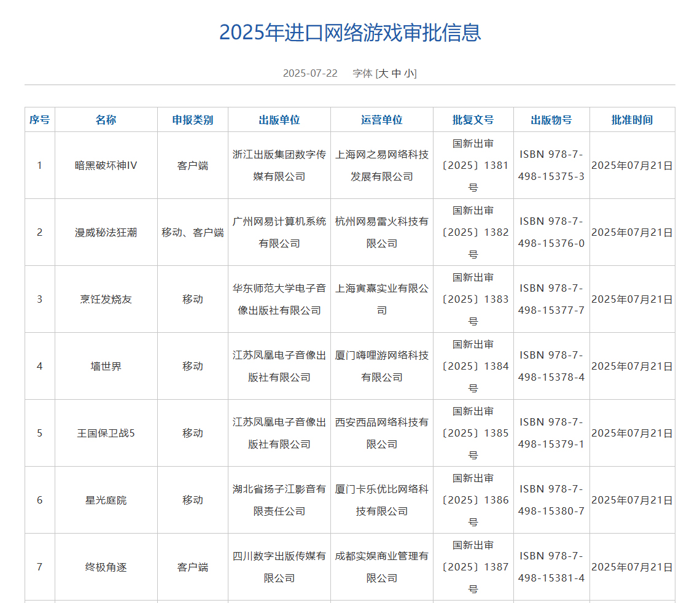
Task: Click operator 上海网之易网络科技发展有限公司
Action: tap(382, 166)
